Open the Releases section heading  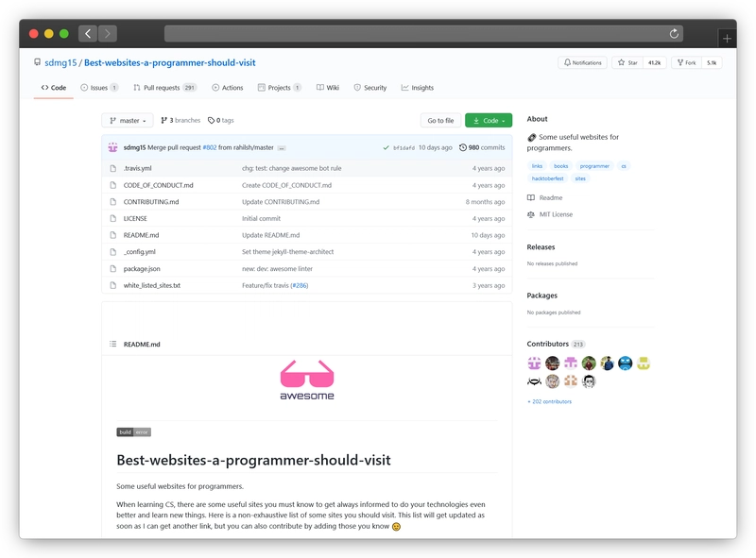[541, 246]
